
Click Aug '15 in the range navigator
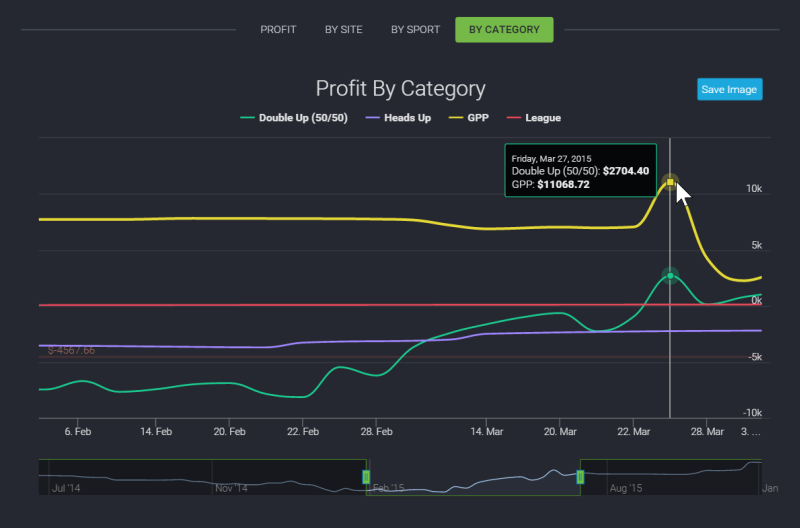click(x=626, y=488)
